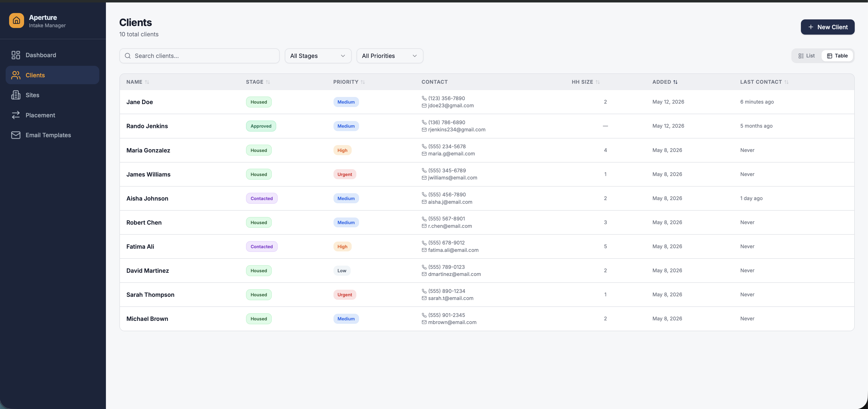Sort by Priority column arrows
Image resolution: width=868 pixels, height=409 pixels.
(x=362, y=82)
